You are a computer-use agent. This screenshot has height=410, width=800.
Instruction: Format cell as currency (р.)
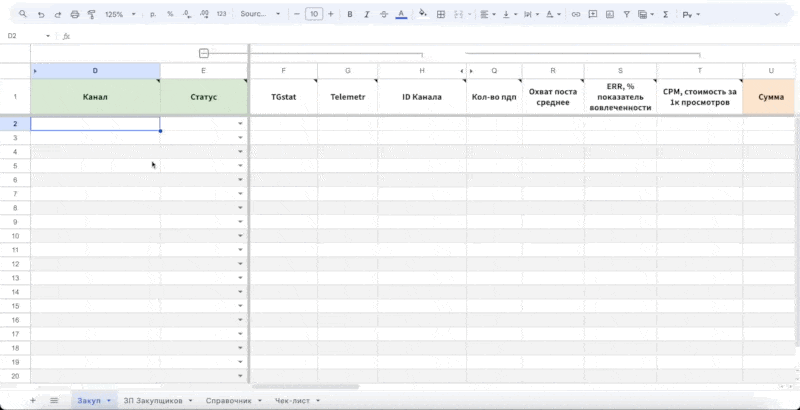(153, 14)
